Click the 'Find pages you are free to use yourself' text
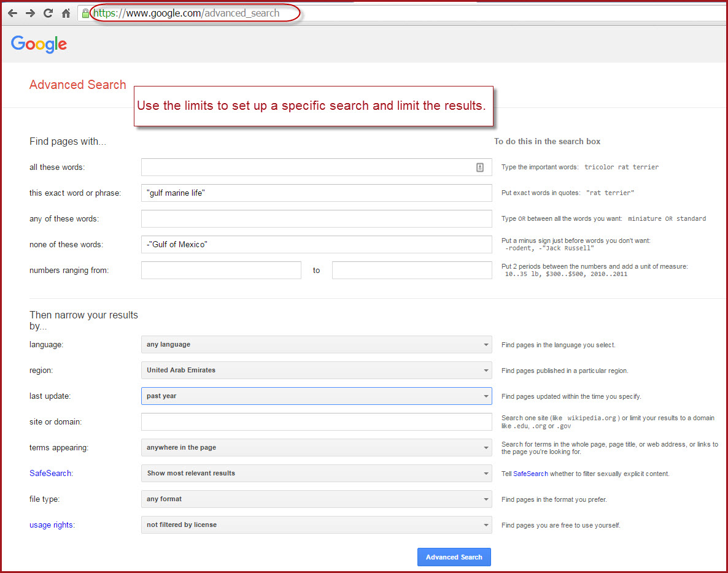 coord(561,525)
